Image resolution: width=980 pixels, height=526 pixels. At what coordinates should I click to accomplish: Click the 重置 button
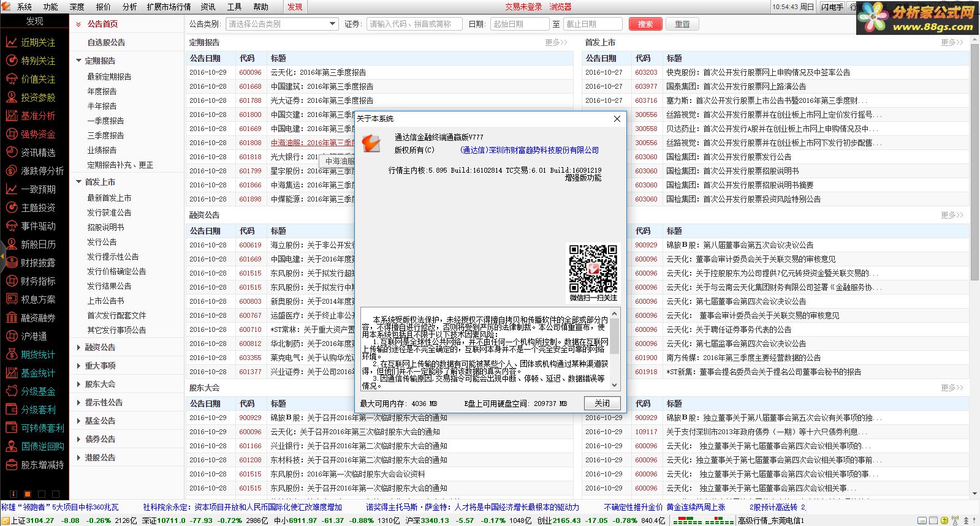click(x=682, y=24)
